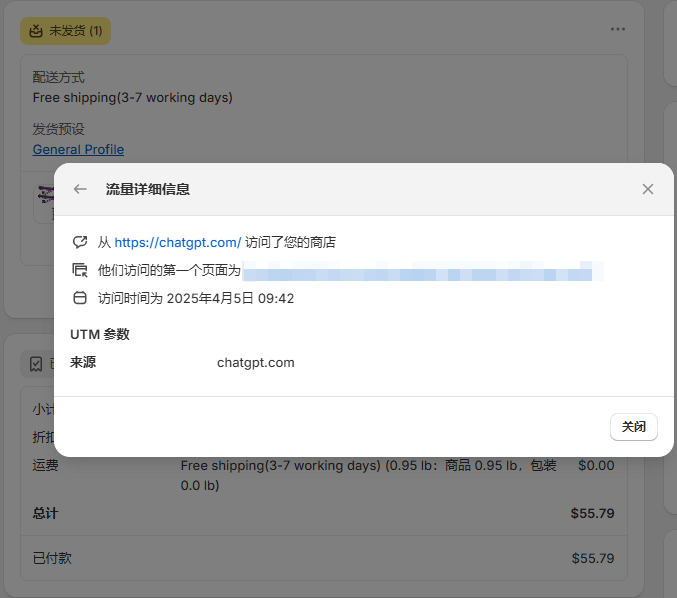677x598 pixels.
Task: Click the referral chat icon beside chatgpt link
Action: 80,242
